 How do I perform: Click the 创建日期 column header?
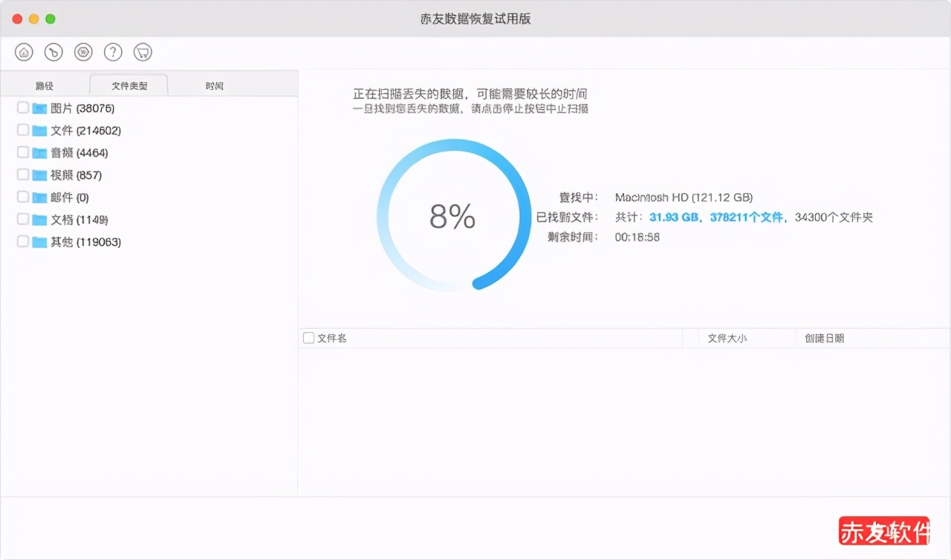pyautogui.click(x=823, y=337)
